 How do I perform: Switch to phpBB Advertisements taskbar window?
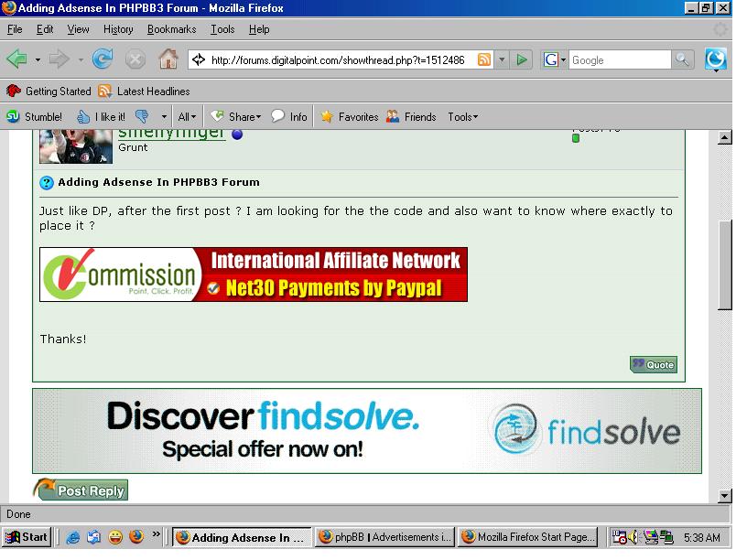[x=384, y=537]
